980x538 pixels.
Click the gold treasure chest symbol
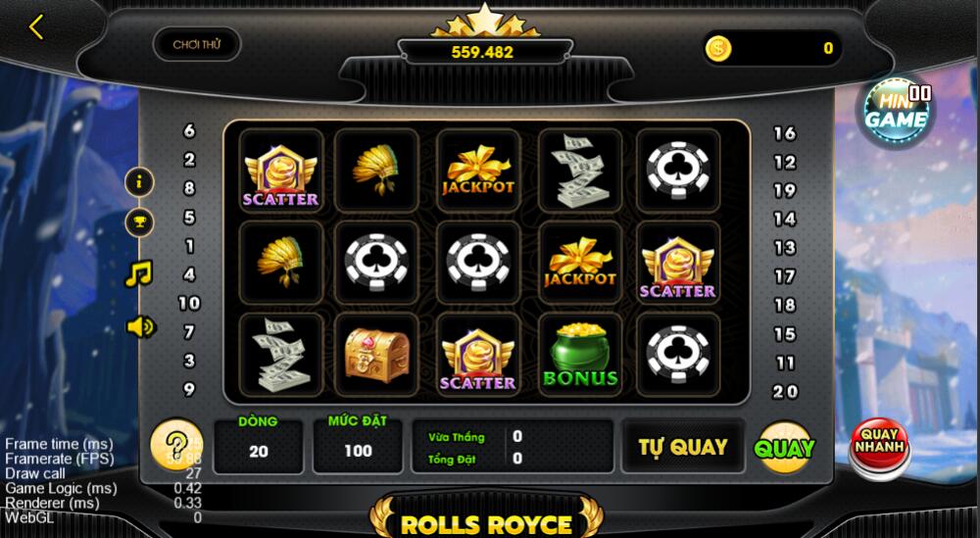(x=376, y=355)
